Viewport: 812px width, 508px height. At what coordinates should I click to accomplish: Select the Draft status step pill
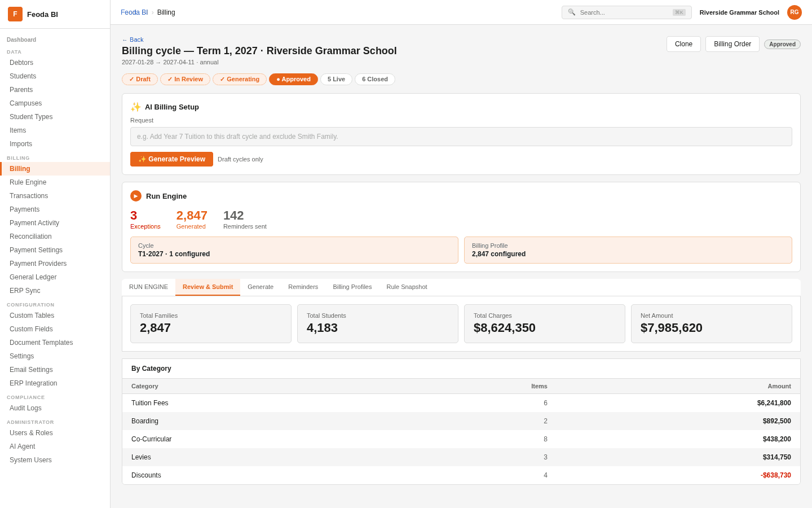[x=140, y=80]
